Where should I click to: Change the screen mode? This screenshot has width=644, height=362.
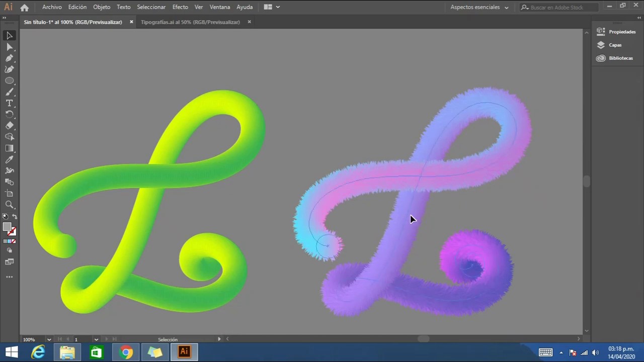tap(10, 262)
